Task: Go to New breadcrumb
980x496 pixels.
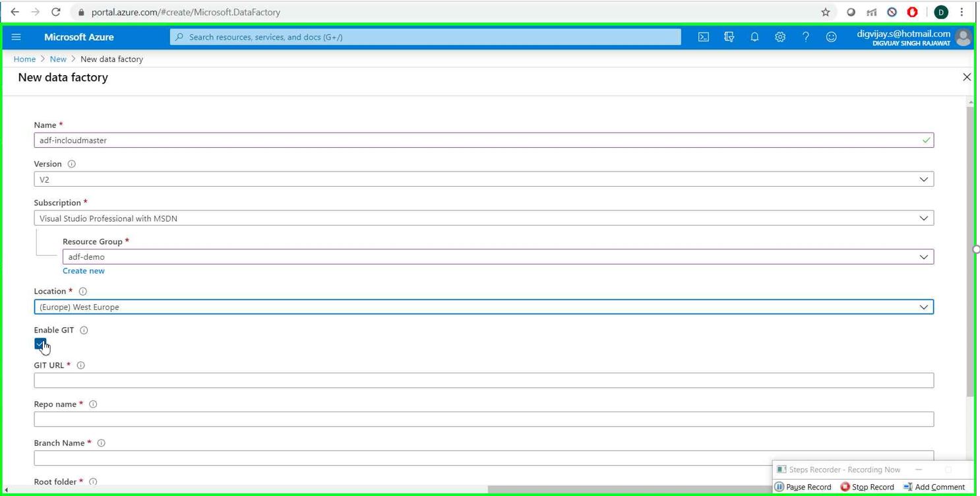Action: pyautogui.click(x=58, y=59)
